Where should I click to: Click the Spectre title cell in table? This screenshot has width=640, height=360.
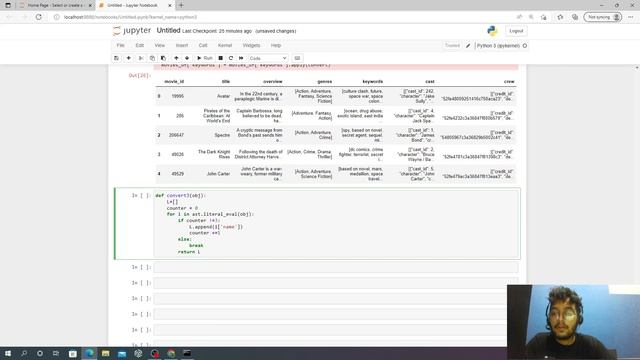tap(222, 135)
